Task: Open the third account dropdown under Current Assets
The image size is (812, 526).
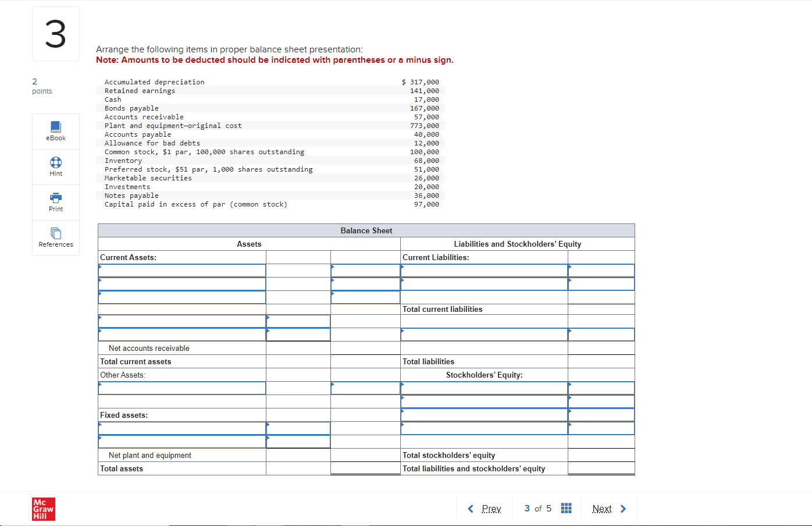Action: pos(182,297)
